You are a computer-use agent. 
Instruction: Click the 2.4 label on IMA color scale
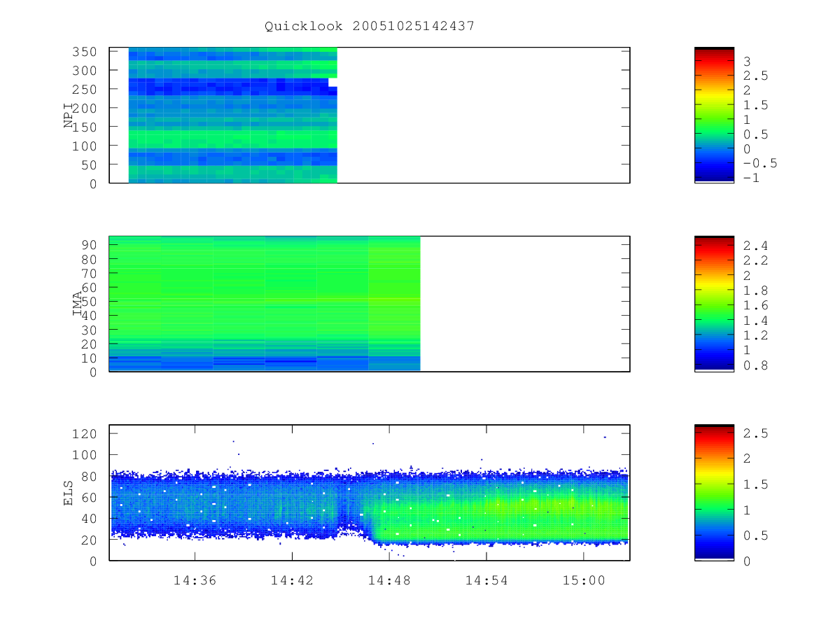click(x=756, y=246)
